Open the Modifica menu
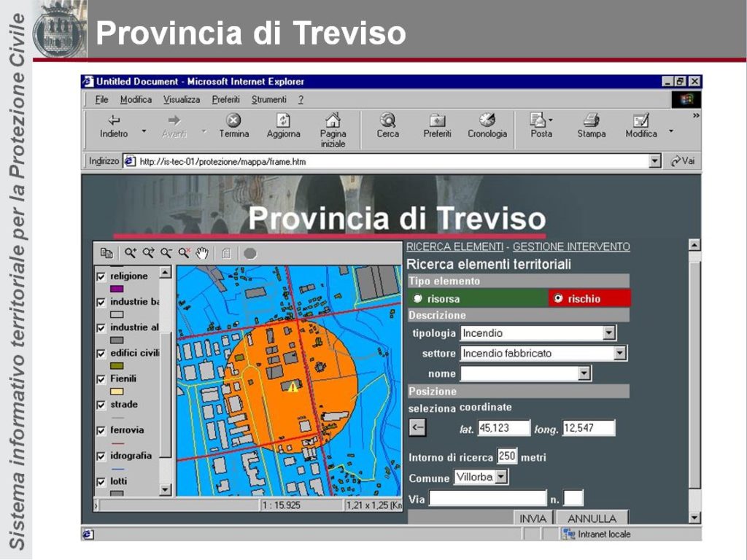 [136, 99]
